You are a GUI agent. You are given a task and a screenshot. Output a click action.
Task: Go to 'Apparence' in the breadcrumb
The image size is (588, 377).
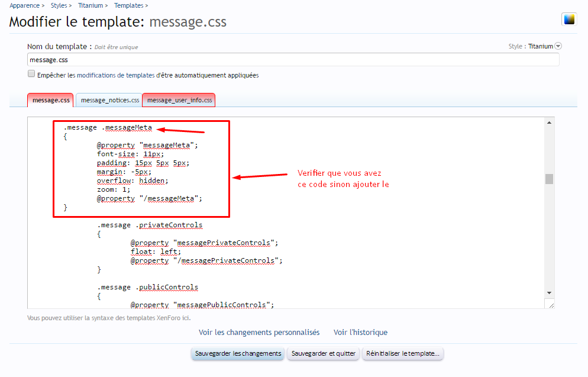tap(25, 5)
